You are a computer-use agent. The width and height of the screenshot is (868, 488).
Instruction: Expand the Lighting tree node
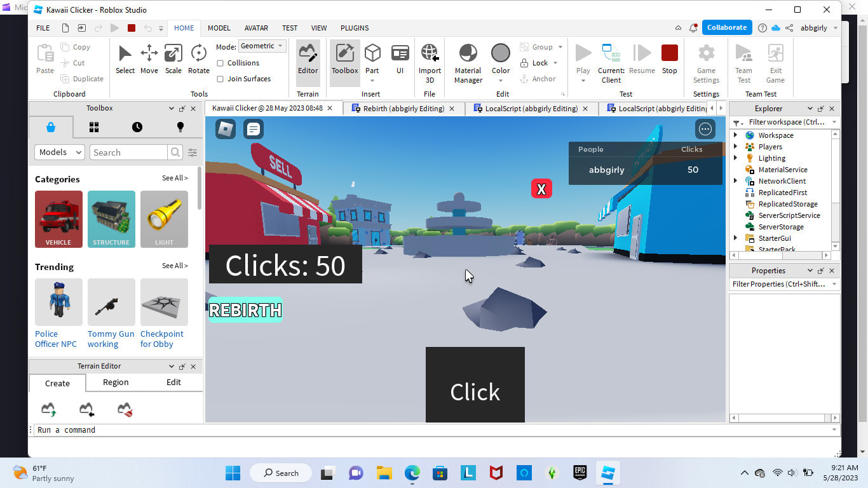736,158
